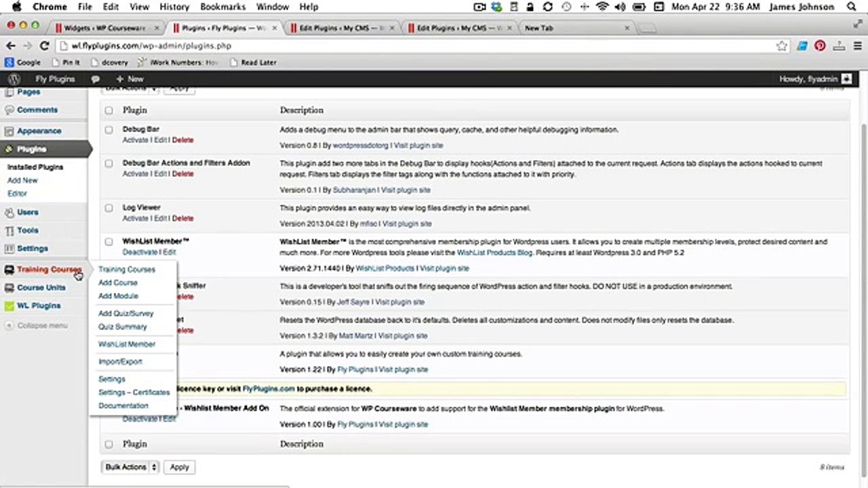
Task: Reload the page with the refresh icon
Action: (x=45, y=46)
